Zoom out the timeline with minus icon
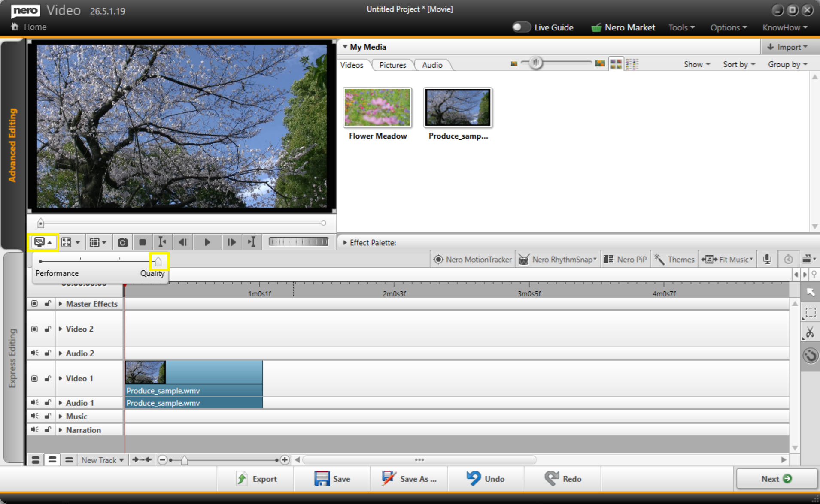This screenshot has width=820, height=504. [x=162, y=460]
